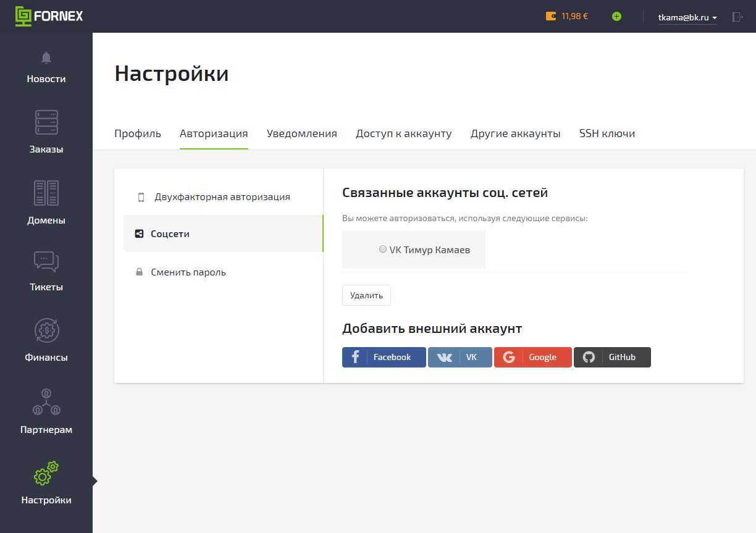The width and height of the screenshot is (756, 533).
Task: Add Facebook external account
Action: pyautogui.click(x=384, y=357)
